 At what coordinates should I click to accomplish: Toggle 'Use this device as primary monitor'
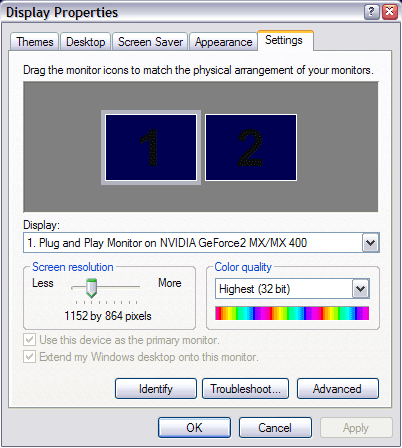[x=29, y=340]
